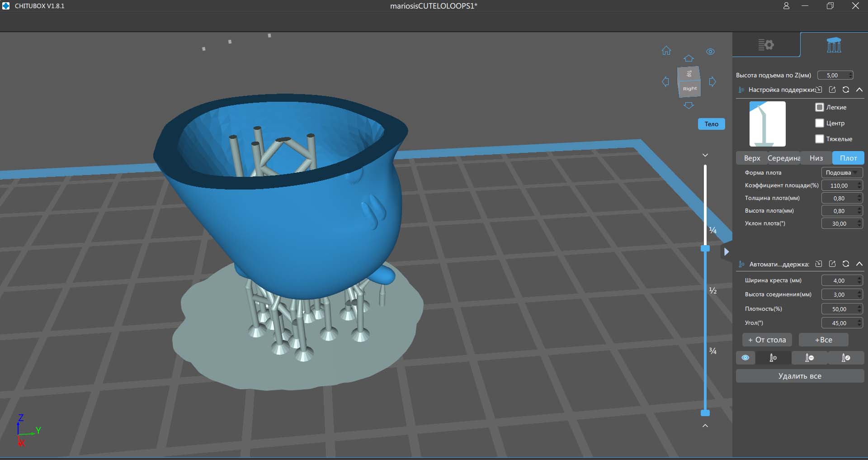Select the add support tool icon

point(773,358)
